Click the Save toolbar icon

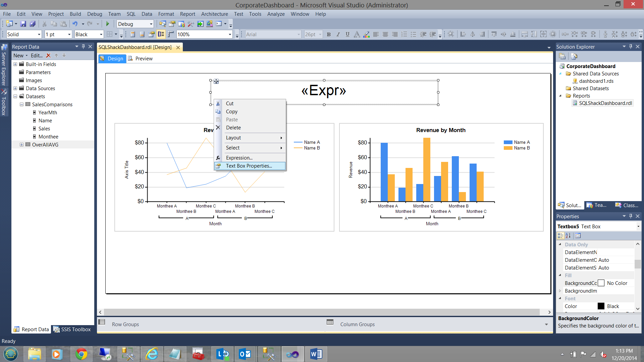23,24
